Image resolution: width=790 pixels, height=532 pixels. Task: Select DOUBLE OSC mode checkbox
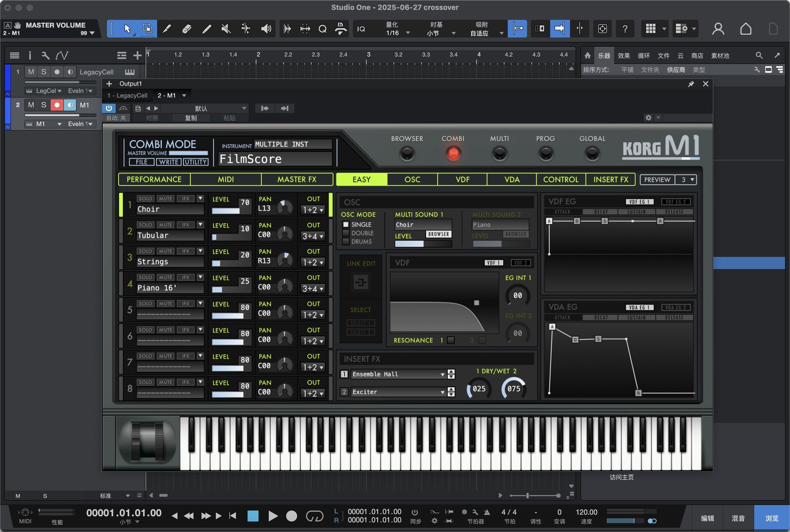point(346,233)
